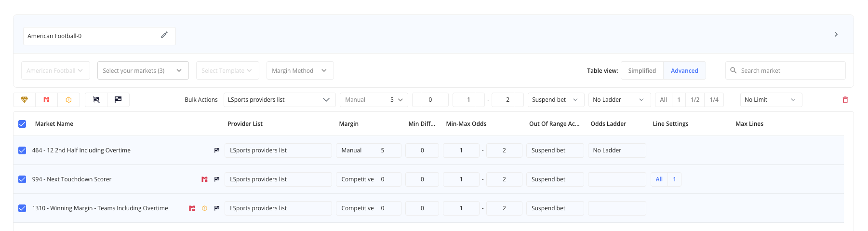Click the crossed-out flag icon
Viewport: 868px width, 231px height.
pos(96,100)
